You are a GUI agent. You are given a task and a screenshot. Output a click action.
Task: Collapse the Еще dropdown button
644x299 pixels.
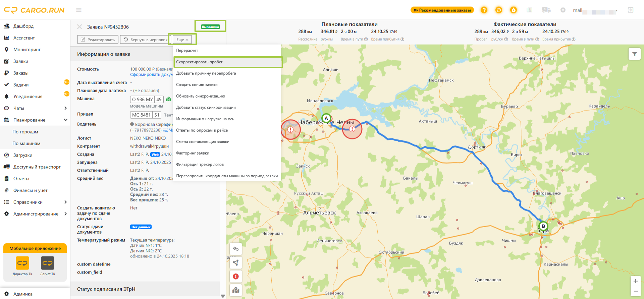pyautogui.click(x=182, y=40)
